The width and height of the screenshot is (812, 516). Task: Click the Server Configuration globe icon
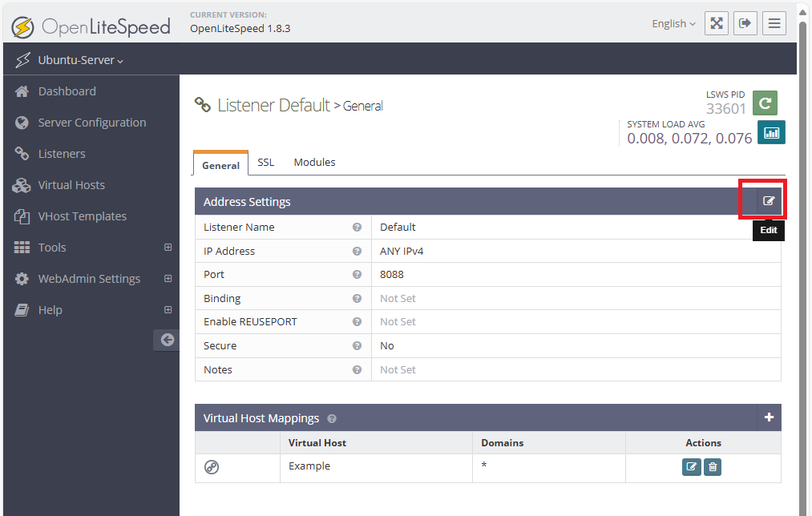coord(22,123)
